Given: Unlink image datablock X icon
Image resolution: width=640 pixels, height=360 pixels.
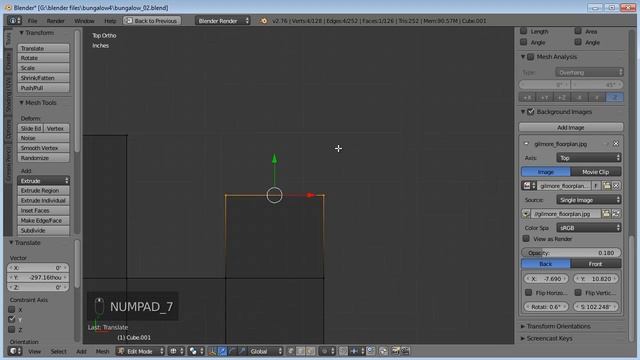Looking at the screenshot, I should coord(616,186).
